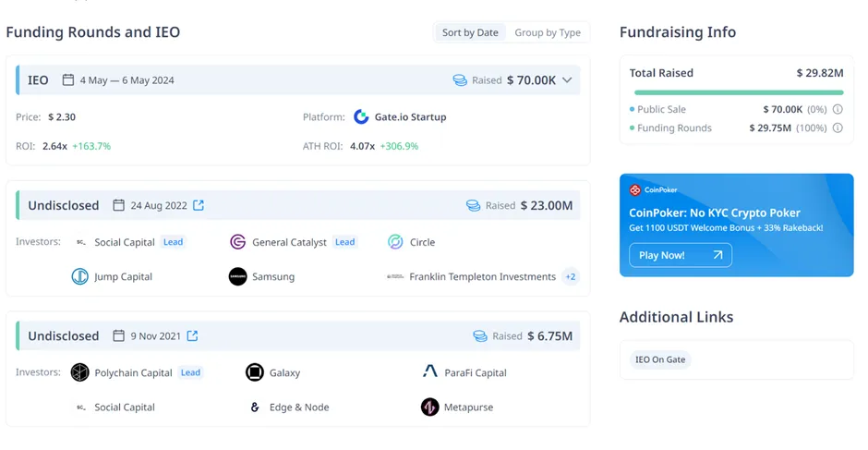Viewport: 868px width, 450px height.
Task: Click coins icon beside Raised $ 23.00M
Action: [x=474, y=206]
